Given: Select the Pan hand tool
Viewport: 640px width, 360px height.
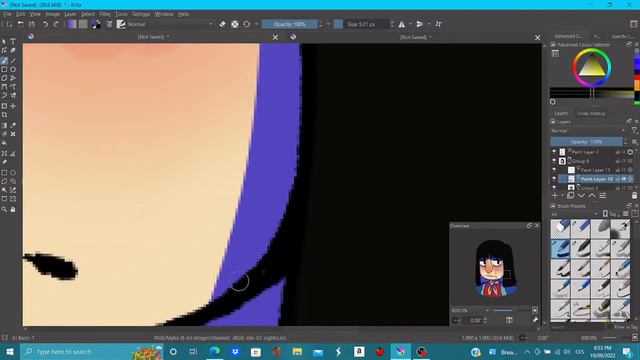Looking at the screenshot, I should 13,209.
